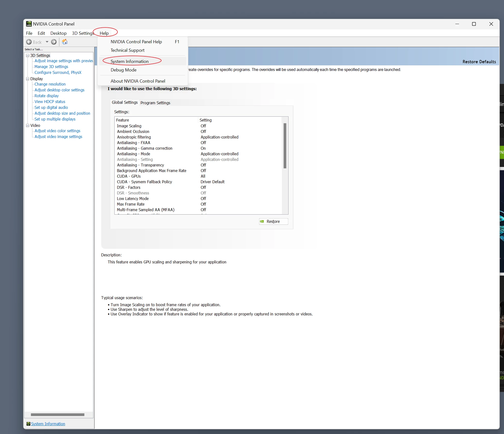Select System Information from the Help menu
504x434 pixels.
(x=129, y=61)
